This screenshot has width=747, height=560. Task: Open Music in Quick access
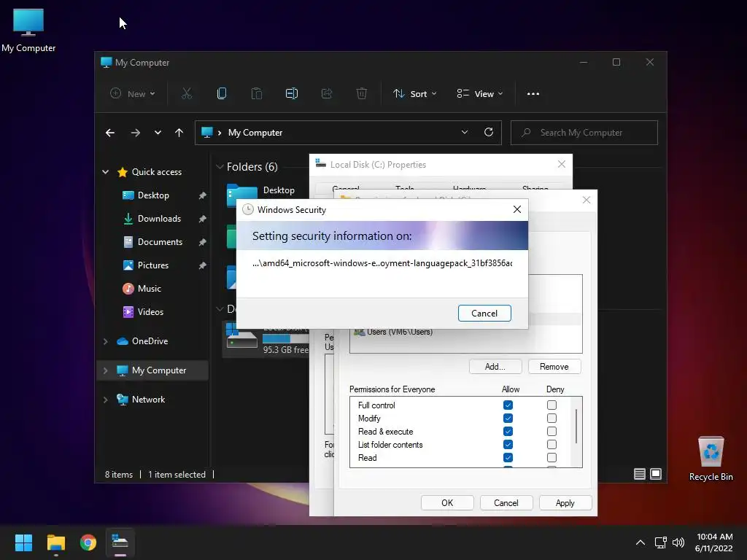(150, 289)
